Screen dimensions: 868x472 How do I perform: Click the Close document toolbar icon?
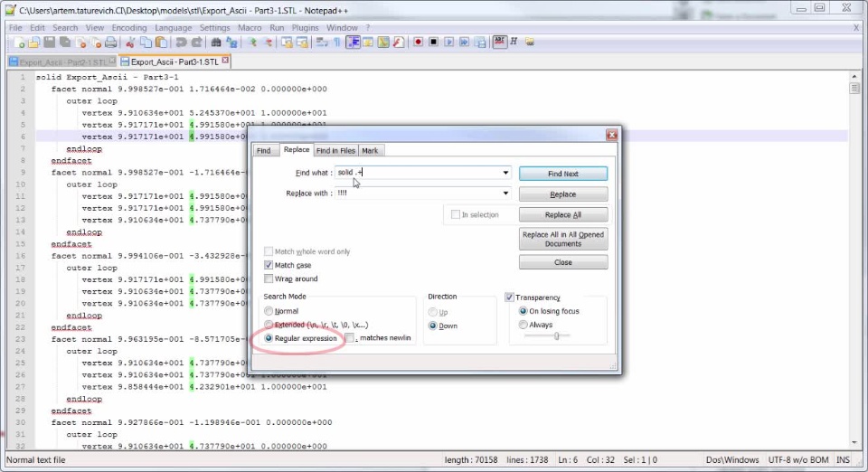pyautogui.click(x=80, y=42)
